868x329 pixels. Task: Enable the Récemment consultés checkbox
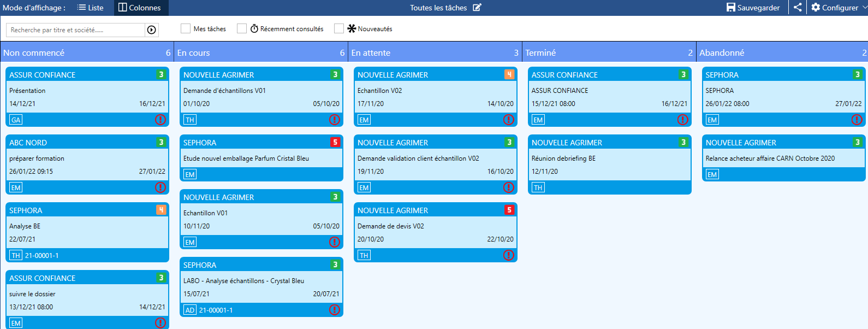click(242, 28)
